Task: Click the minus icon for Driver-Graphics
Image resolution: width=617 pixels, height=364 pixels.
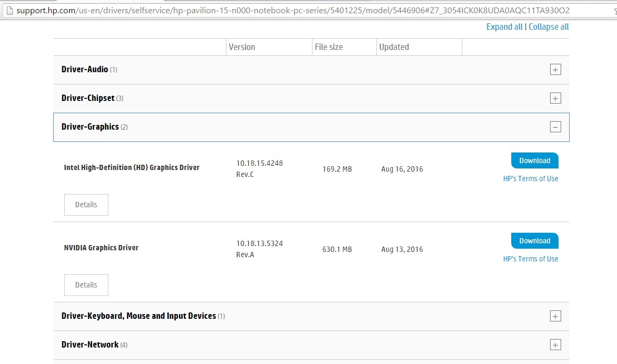Action: pyautogui.click(x=555, y=127)
